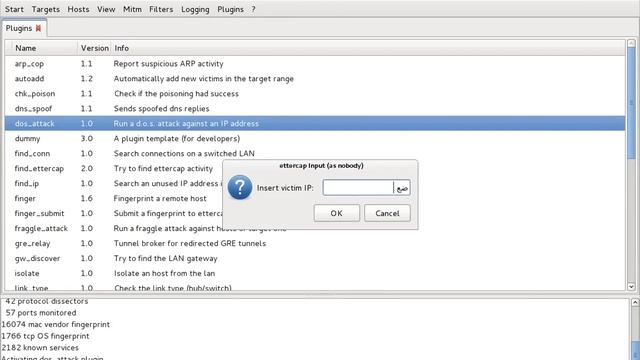Click the plugin list scrollbar down arrow
This screenshot has height=360, width=640.
click(x=631, y=287)
